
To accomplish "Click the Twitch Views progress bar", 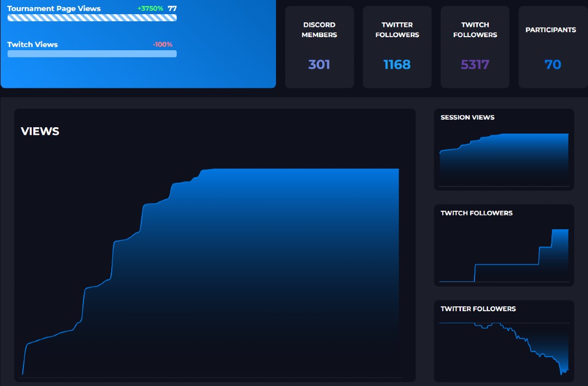I will 92,54.
